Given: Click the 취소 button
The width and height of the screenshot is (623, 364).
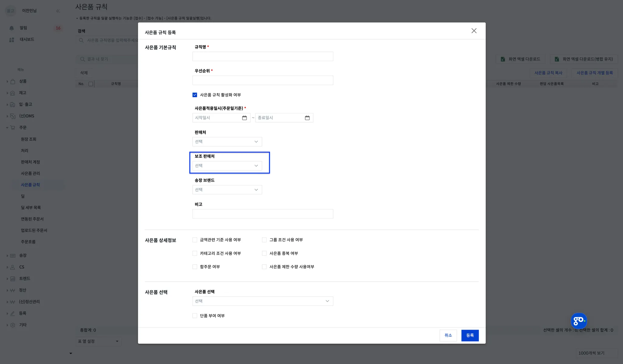Looking at the screenshot, I should coord(448,335).
